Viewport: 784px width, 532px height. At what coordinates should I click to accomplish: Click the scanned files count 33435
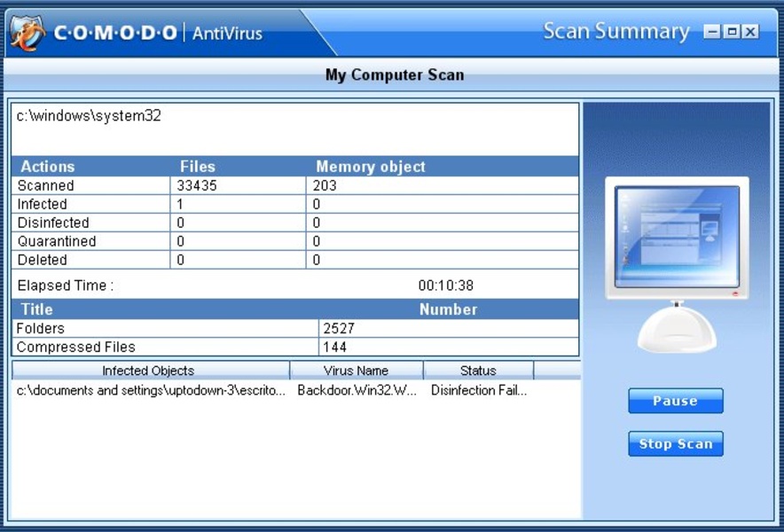pos(197,185)
